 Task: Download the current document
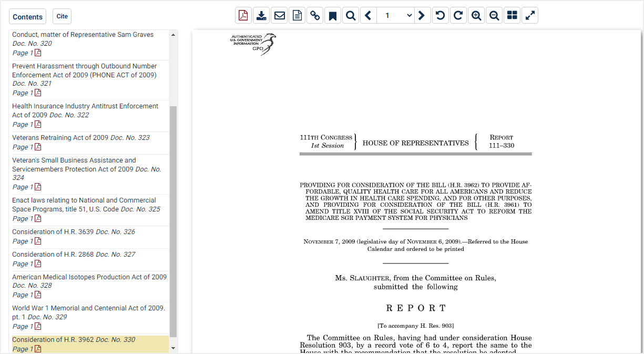[x=261, y=15]
